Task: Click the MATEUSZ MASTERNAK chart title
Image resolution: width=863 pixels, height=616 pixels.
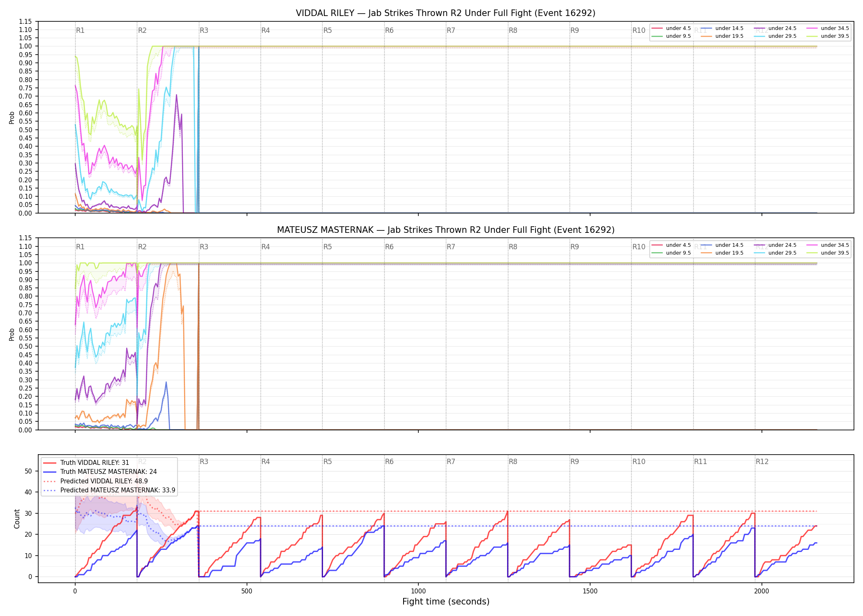Action: click(445, 230)
